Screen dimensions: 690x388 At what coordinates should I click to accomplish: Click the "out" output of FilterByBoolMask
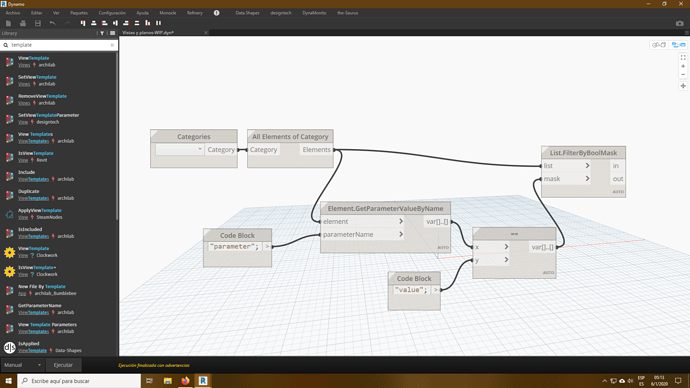coord(617,179)
